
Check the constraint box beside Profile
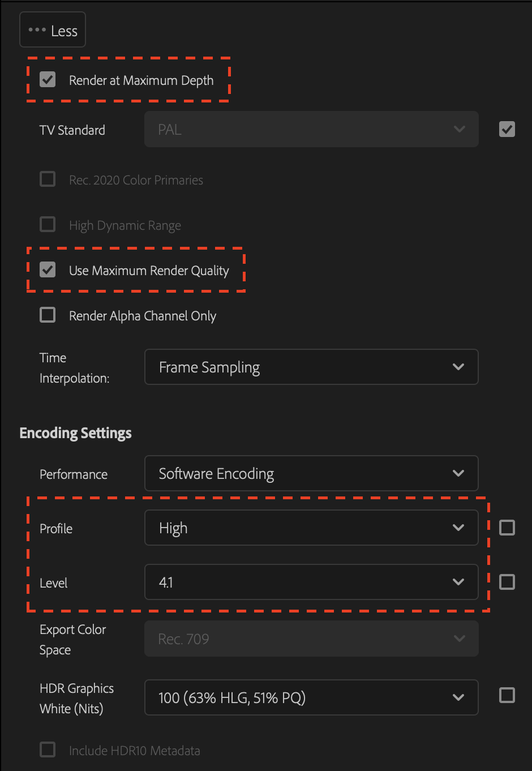(507, 528)
